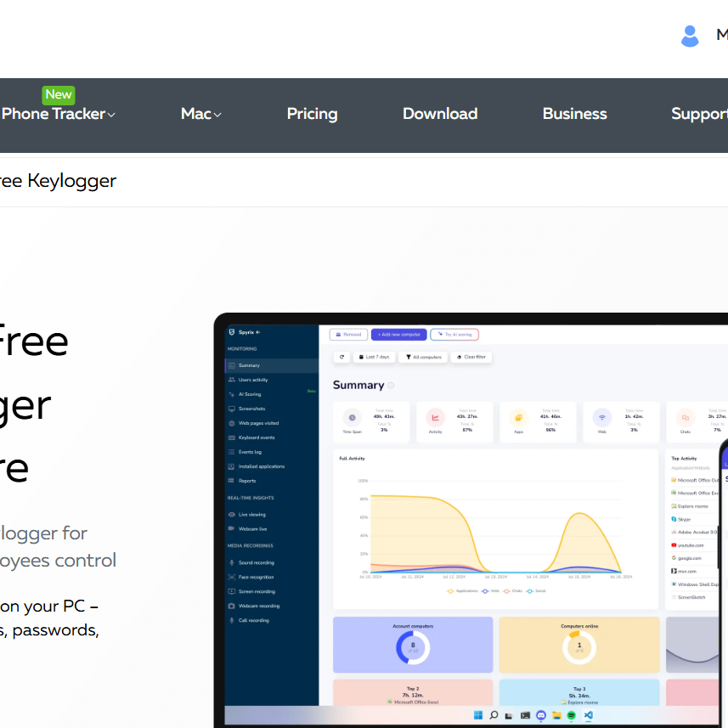This screenshot has width=728, height=728.
Task: Select google.com in Top Activity list
Action: click(686, 558)
